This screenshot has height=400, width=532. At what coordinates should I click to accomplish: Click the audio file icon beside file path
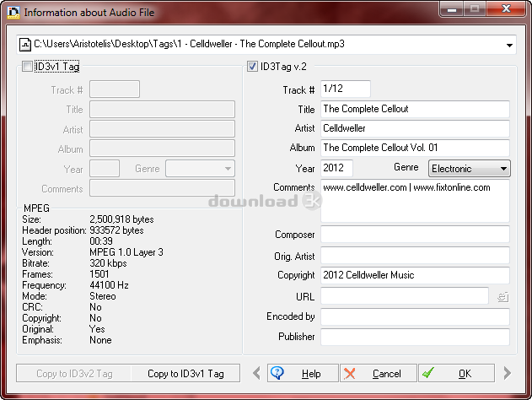[x=25, y=45]
